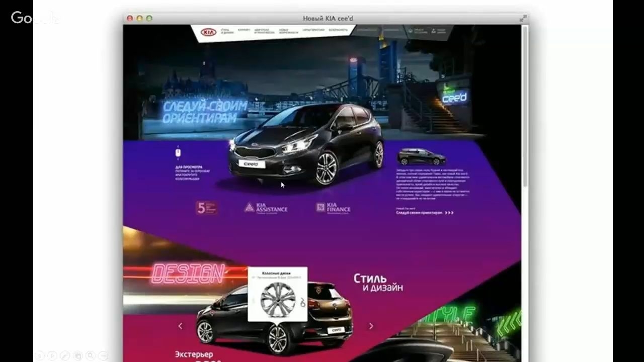The image size is (644, 362).
Task: Follow the 'Следуй своим ориентирам' link
Action: point(425,213)
